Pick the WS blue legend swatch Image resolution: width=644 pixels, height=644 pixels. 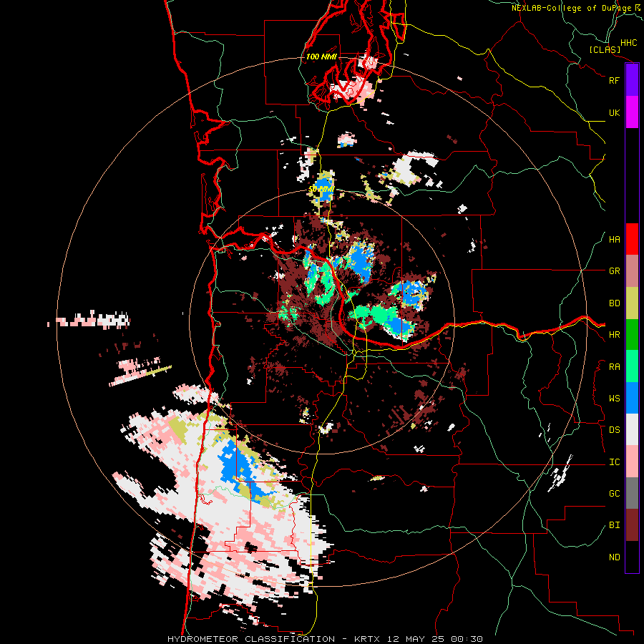pyautogui.click(x=632, y=398)
